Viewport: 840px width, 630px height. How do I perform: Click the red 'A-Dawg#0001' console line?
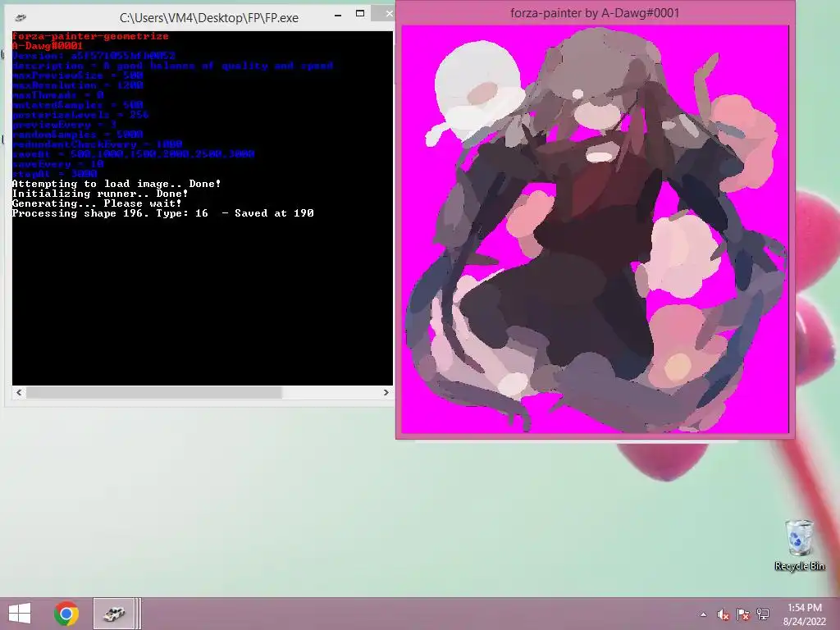(47, 46)
